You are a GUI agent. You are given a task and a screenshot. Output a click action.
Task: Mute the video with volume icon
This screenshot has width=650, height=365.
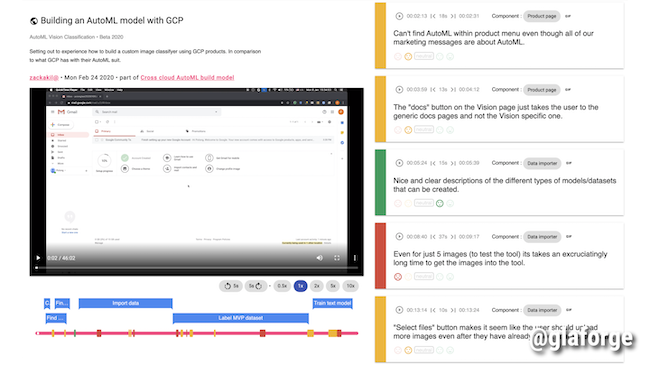coord(320,258)
